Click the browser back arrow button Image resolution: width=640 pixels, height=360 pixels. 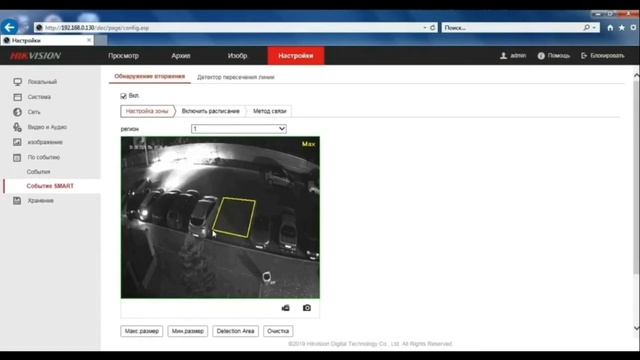click(x=9, y=27)
